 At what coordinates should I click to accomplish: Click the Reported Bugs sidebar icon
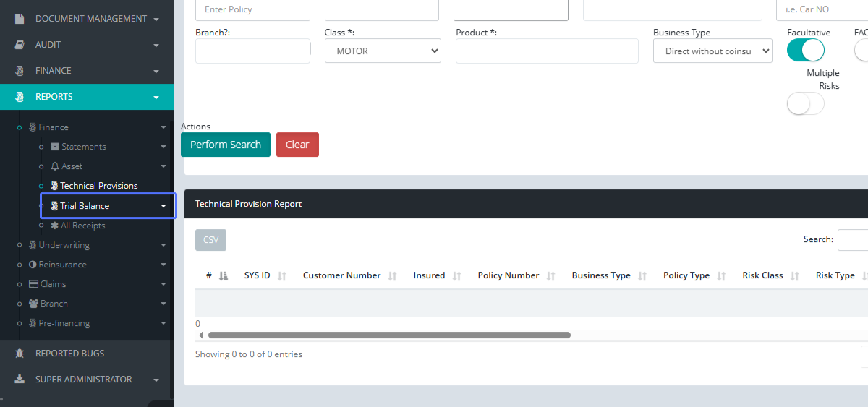tap(20, 354)
